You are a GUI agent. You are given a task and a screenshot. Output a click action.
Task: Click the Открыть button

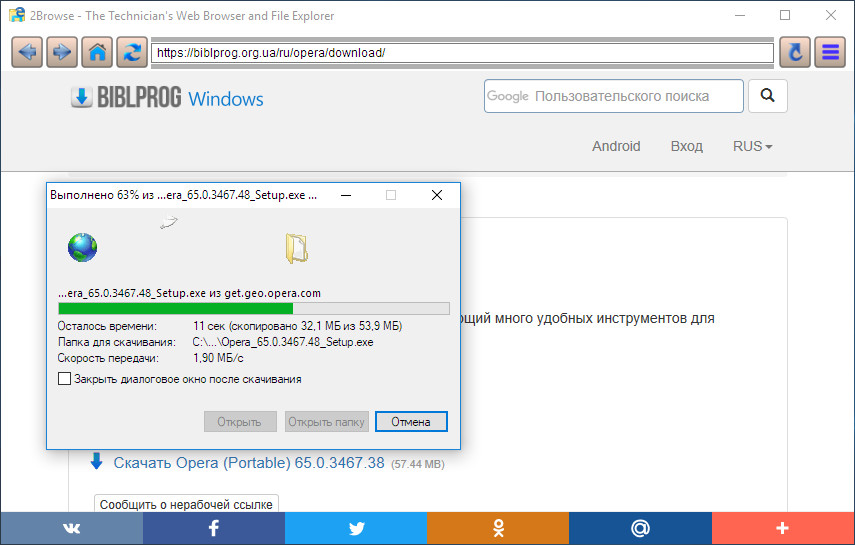coord(240,422)
